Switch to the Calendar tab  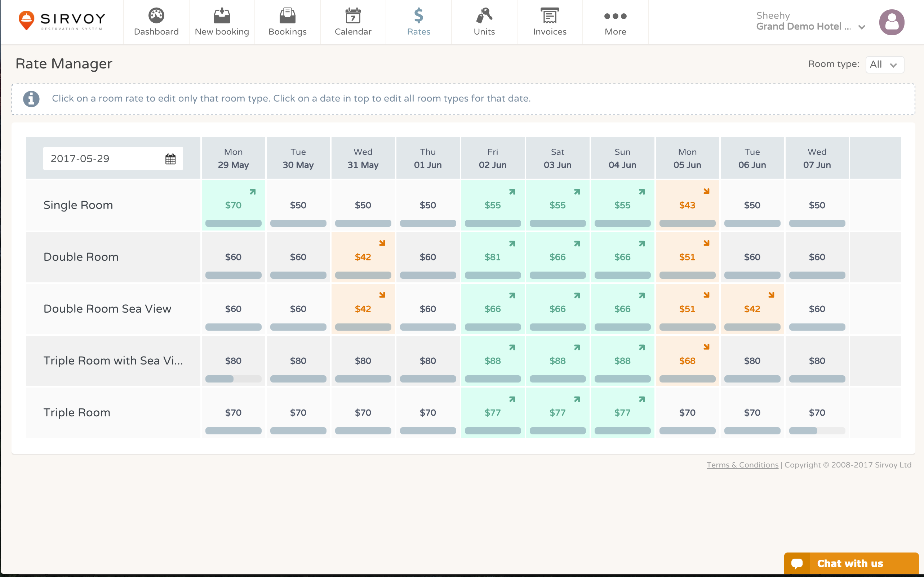tap(353, 22)
